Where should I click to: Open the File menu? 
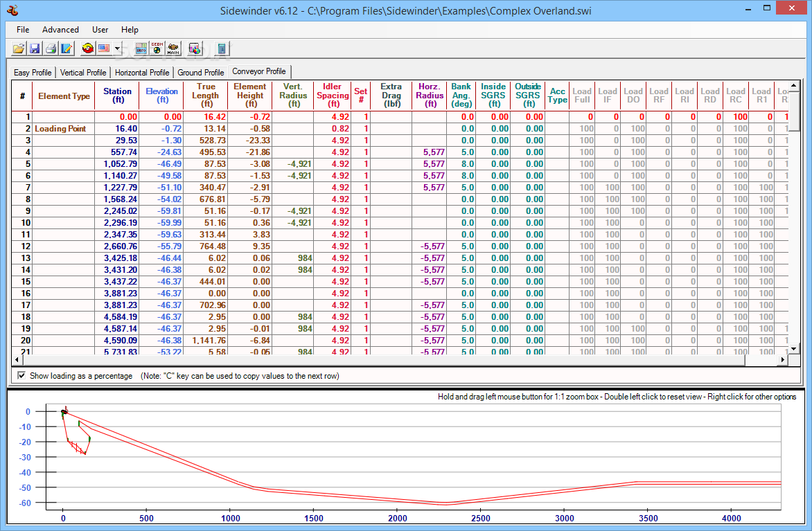(23, 30)
